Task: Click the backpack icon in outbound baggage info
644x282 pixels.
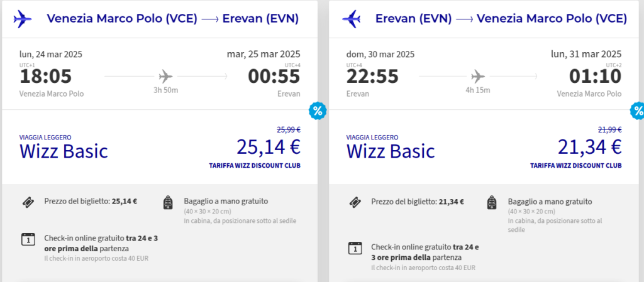Action: coord(168,203)
